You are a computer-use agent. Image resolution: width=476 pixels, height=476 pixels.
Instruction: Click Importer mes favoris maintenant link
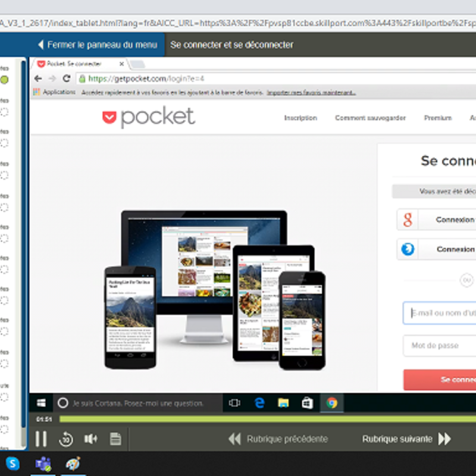point(311,92)
